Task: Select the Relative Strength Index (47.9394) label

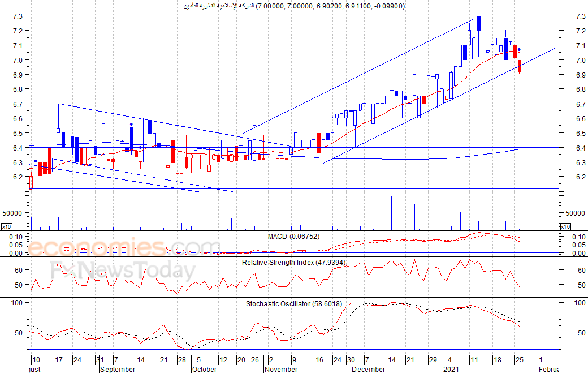Action: [293, 262]
